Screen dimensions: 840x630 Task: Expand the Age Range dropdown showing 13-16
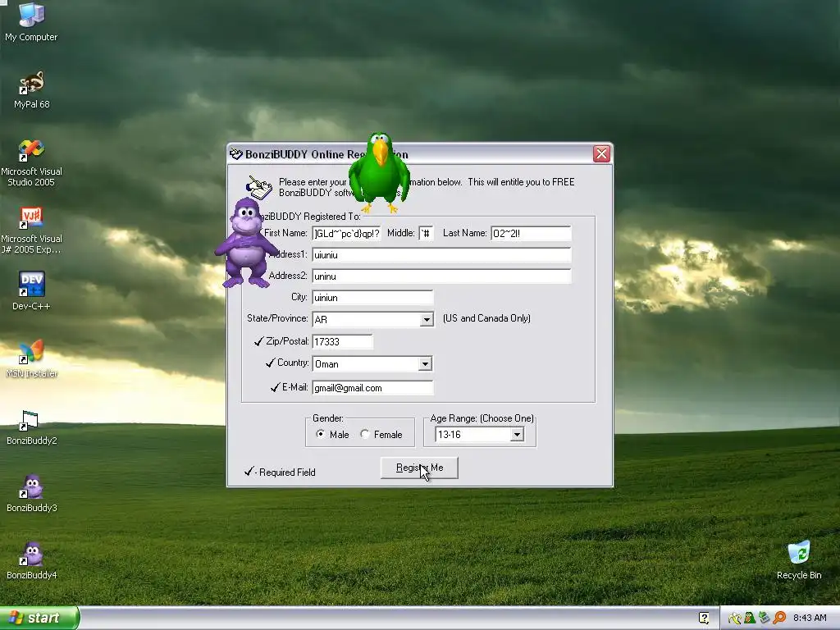(517, 435)
